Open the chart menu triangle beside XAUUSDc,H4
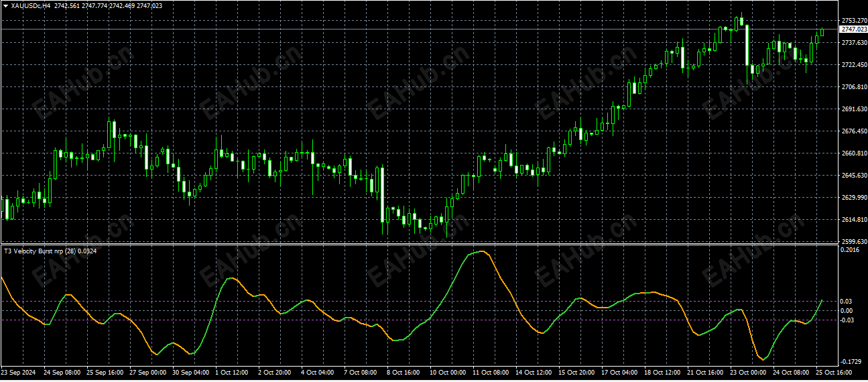The image size is (868, 382). pos(5,5)
